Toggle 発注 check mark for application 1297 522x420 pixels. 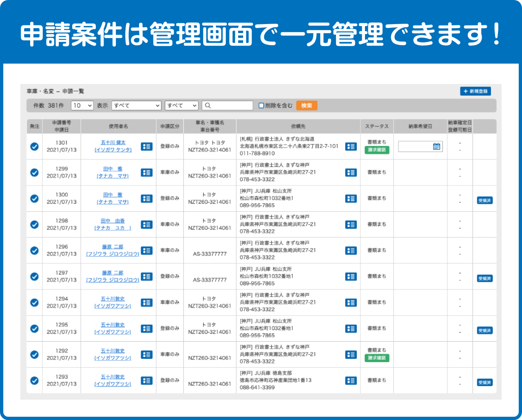tap(35, 276)
